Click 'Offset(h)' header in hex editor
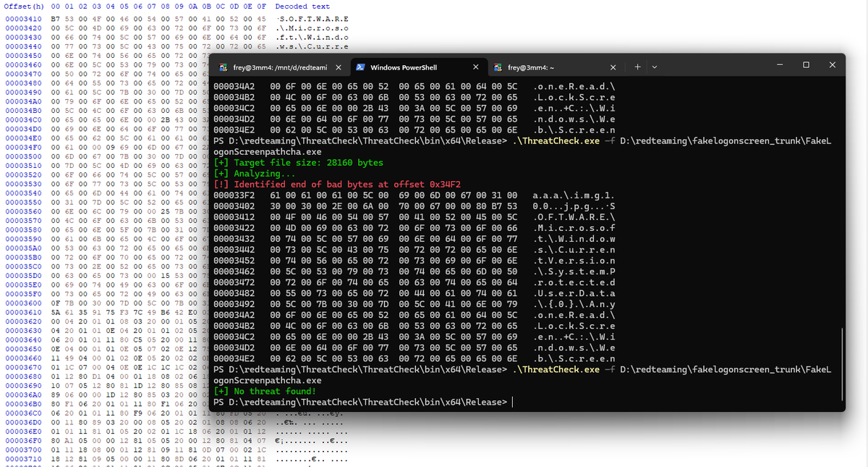The image size is (868, 467). (x=24, y=7)
